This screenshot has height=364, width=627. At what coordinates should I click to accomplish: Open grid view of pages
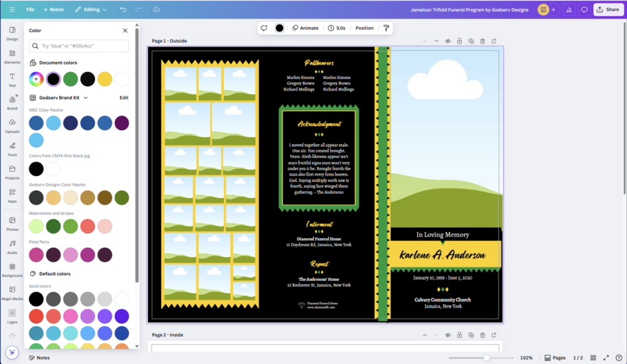pos(595,357)
